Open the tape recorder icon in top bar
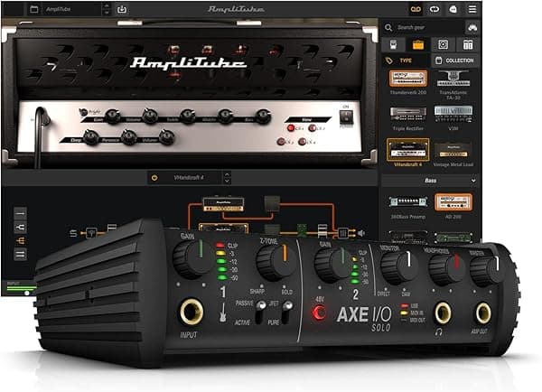The image size is (542, 392). tap(416, 9)
